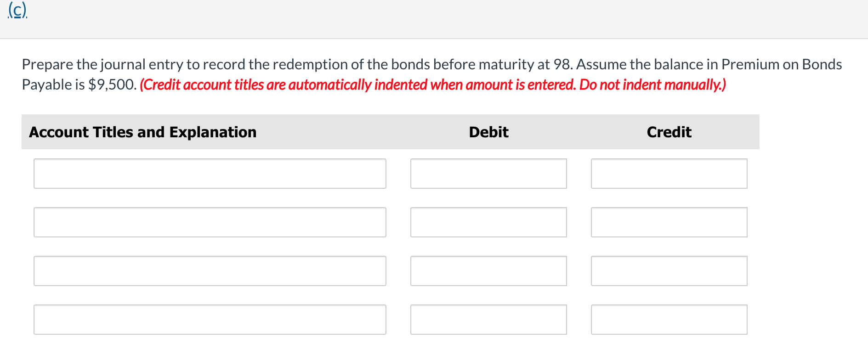Select the first Credit amount field
Screen dimensions: 868x360
[x=669, y=174]
